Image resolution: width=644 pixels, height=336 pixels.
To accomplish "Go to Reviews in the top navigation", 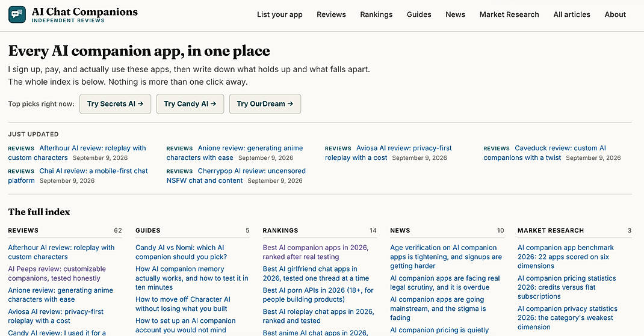I will point(331,14).
